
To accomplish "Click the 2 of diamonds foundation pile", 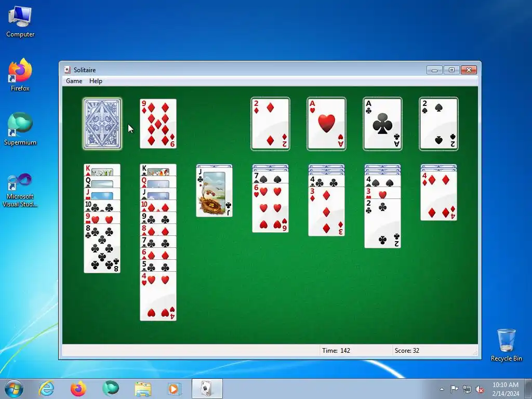I will 270,124.
